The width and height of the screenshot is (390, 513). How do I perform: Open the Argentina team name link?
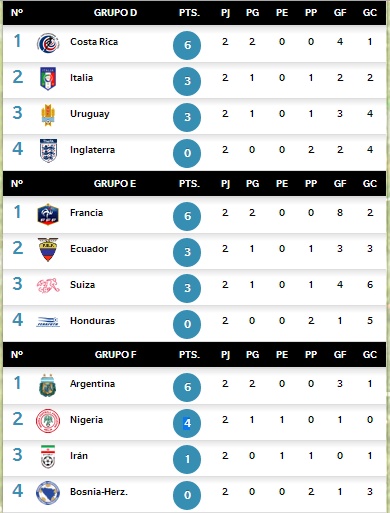pos(92,384)
